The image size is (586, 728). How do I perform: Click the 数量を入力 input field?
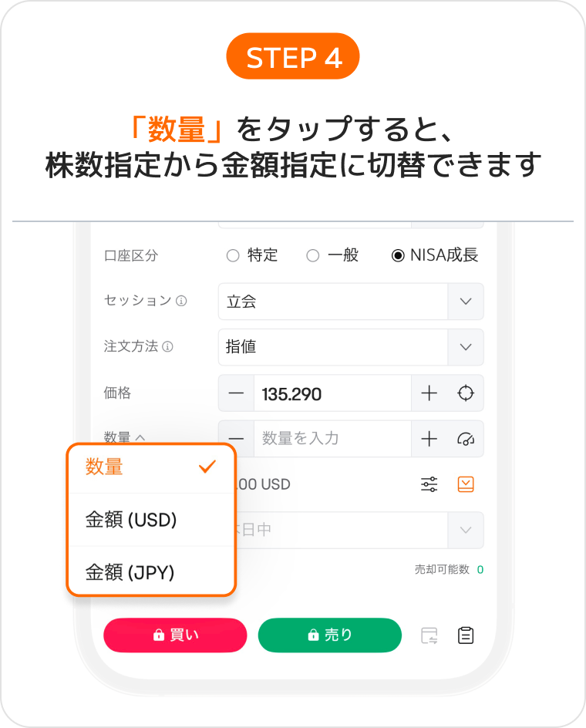click(x=332, y=439)
